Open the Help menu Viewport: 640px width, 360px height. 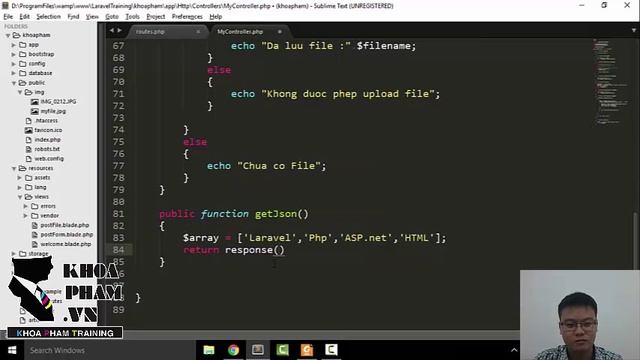[x=216, y=17]
